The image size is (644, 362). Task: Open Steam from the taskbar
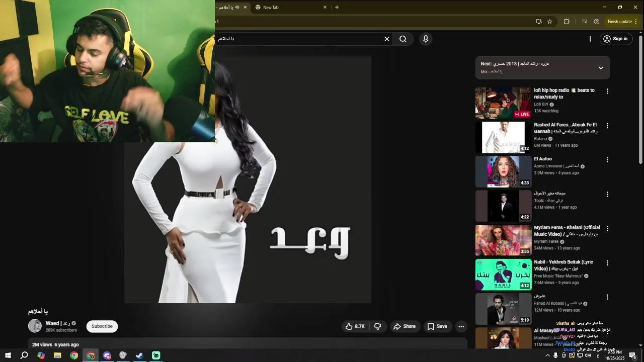pos(139,355)
